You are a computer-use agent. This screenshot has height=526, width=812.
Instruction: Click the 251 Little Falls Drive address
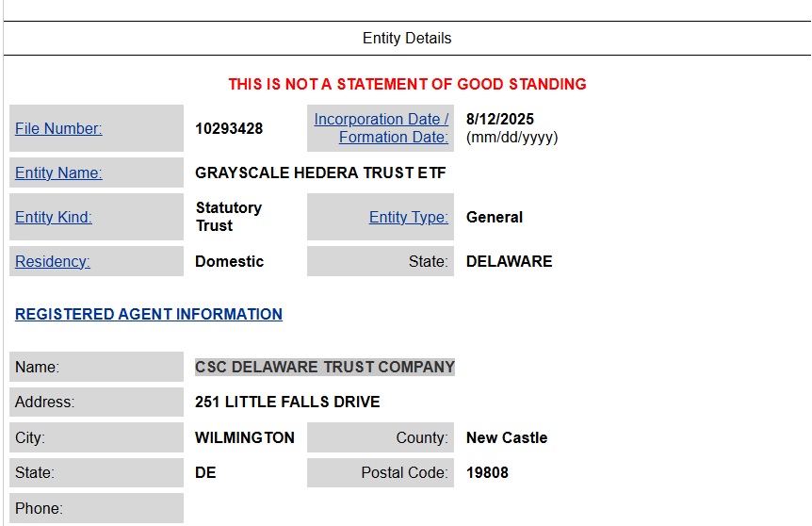click(x=287, y=402)
